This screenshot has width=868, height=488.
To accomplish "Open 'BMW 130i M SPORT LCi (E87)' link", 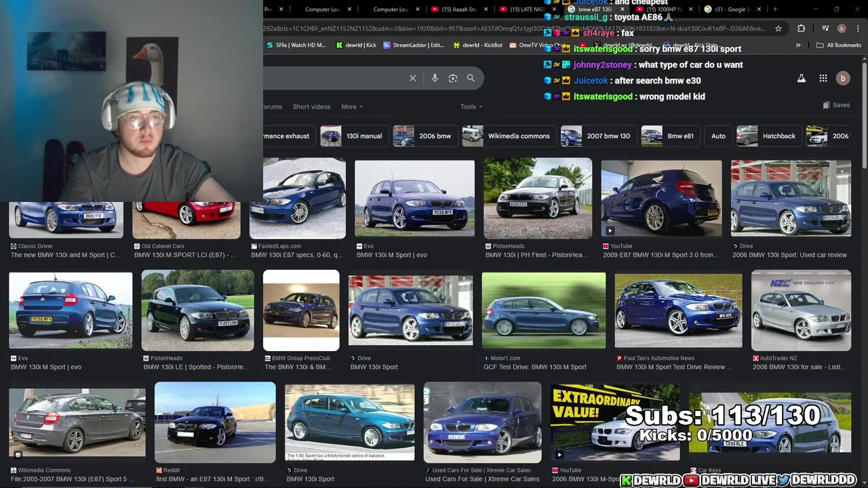I will click(185, 256).
